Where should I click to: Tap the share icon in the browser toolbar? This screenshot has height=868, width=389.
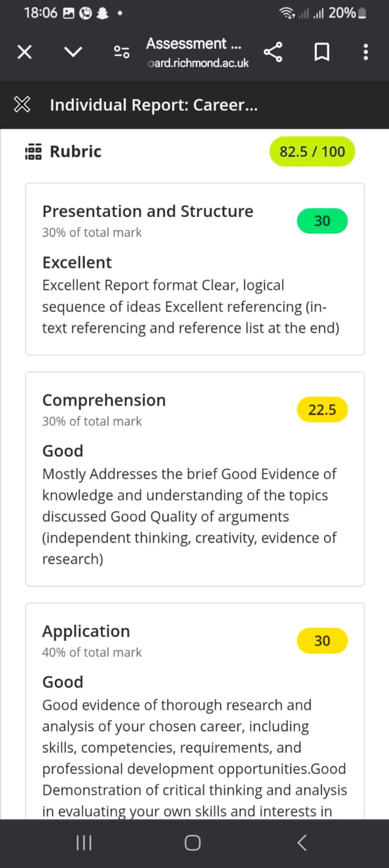pyautogui.click(x=273, y=52)
